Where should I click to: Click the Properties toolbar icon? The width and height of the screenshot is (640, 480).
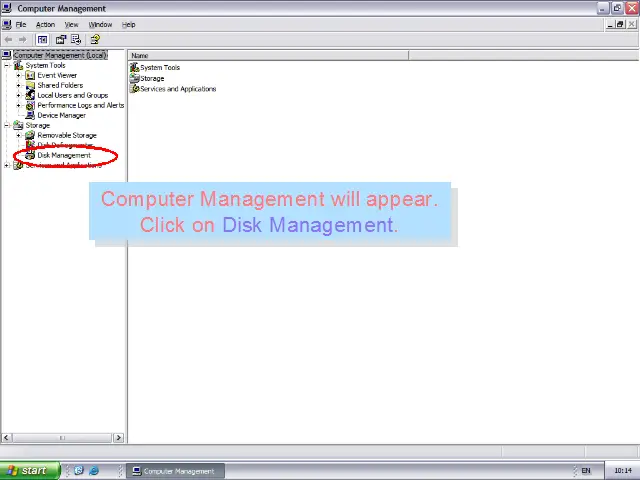[60, 40]
